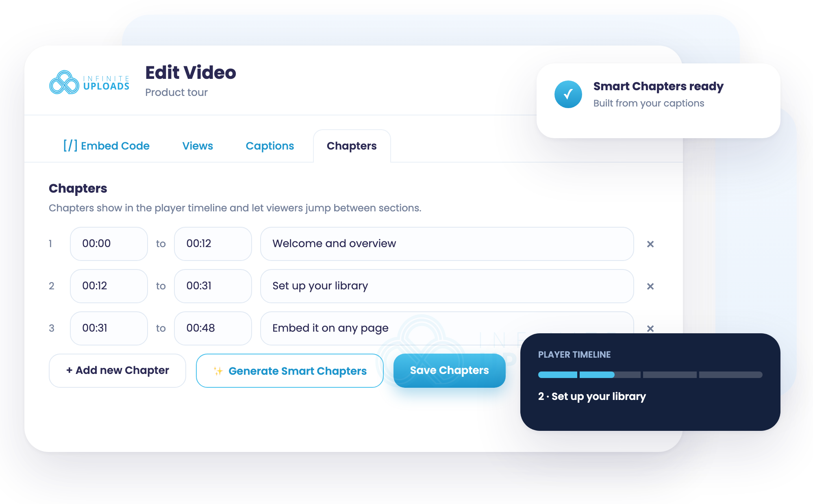Click the Product tour subtitle
The image size is (813, 504).
[176, 92]
